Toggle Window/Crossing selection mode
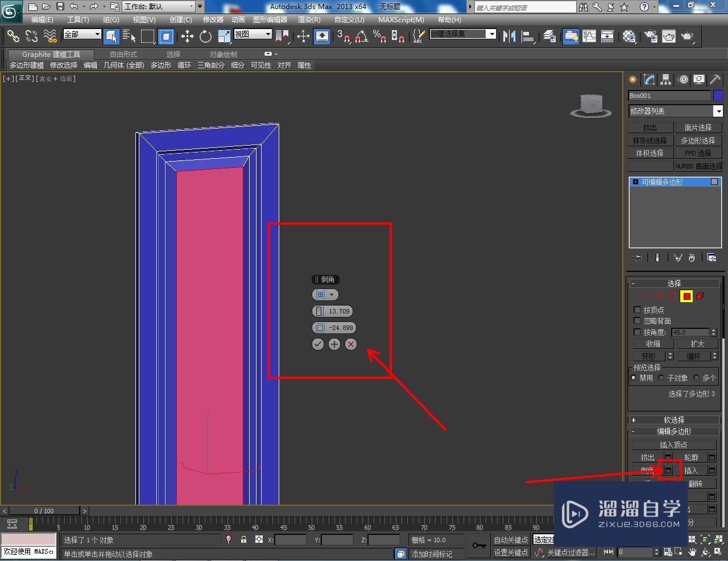Image resolution: width=728 pixels, height=561 pixels. point(166,36)
